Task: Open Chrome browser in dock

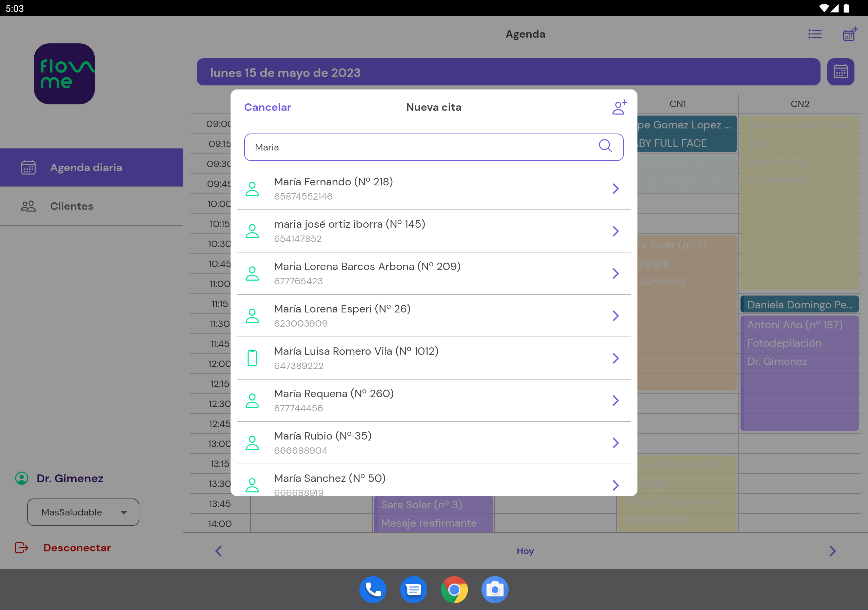Action: 454,590
